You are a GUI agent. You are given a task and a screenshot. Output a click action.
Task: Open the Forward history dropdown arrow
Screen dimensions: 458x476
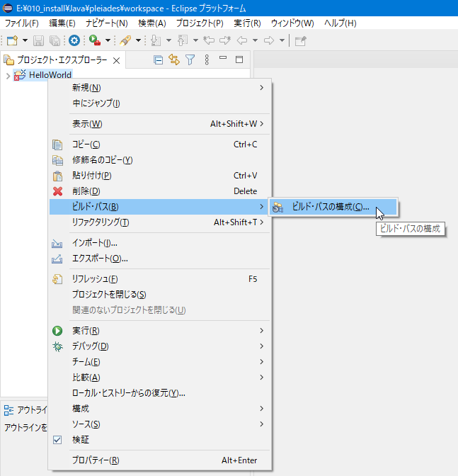click(282, 40)
